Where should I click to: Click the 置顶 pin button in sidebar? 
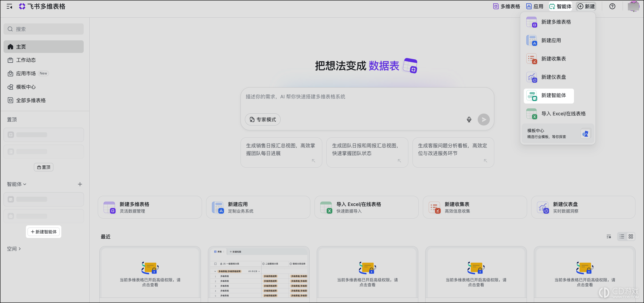44,167
